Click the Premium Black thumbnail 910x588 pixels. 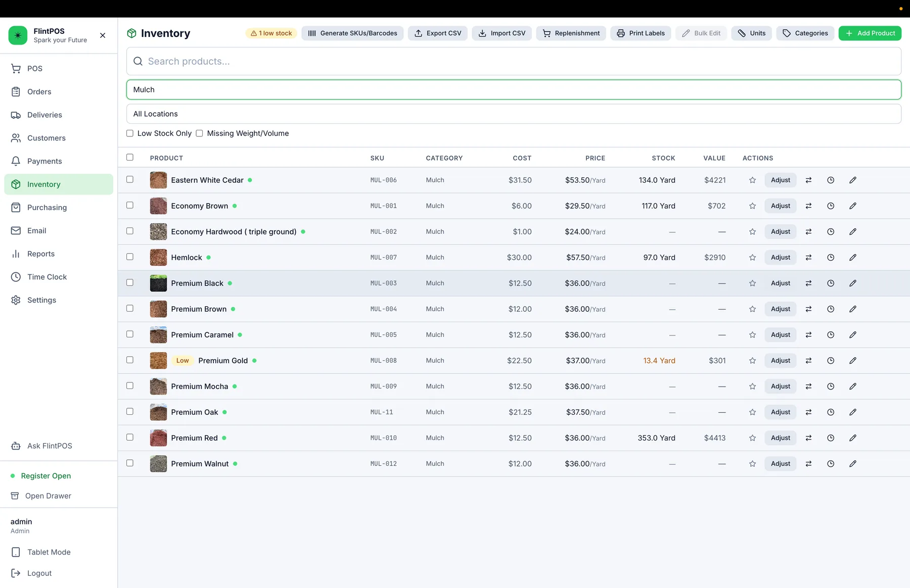point(158,283)
